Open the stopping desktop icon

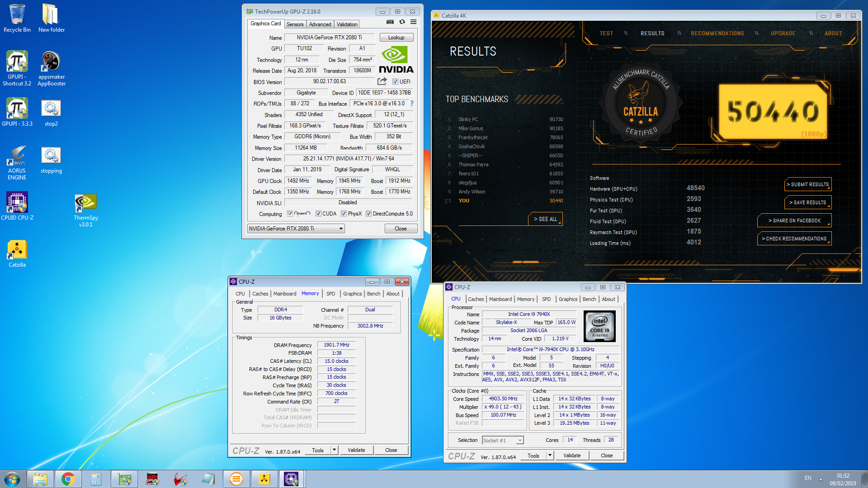51,160
